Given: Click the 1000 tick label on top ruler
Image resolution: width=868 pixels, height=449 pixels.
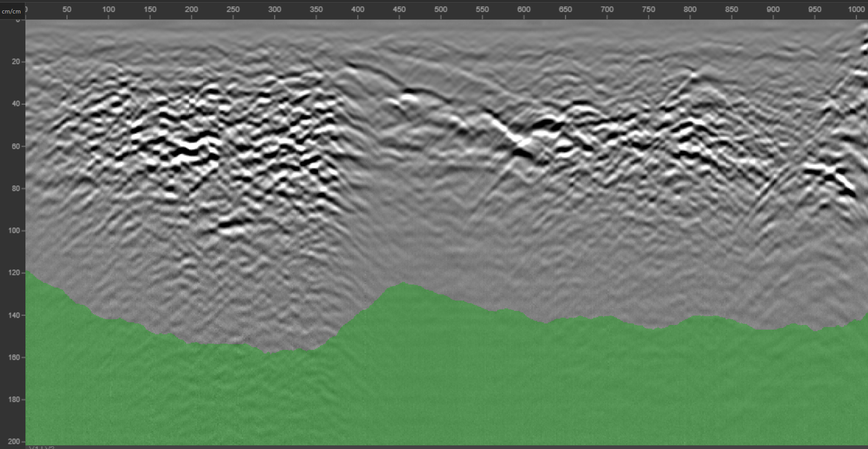Looking at the screenshot, I should 856,9.
